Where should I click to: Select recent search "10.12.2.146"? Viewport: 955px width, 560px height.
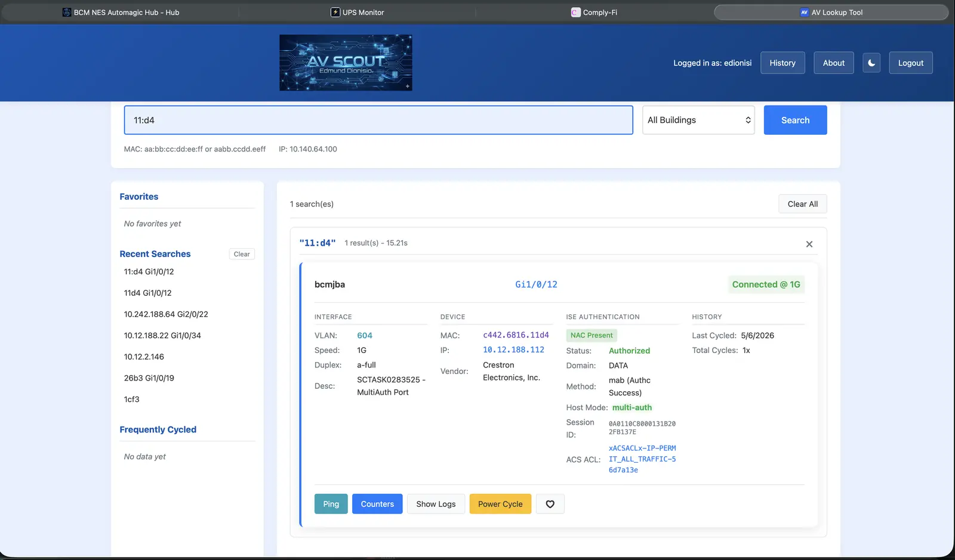coord(144,357)
